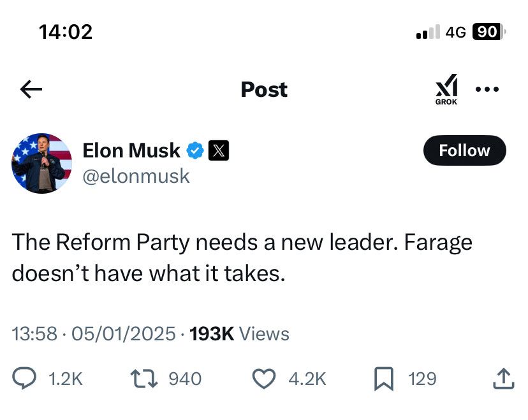Click the Elon Musk display name
Image resolution: width=528 pixels, height=420 pixels.
(131, 150)
